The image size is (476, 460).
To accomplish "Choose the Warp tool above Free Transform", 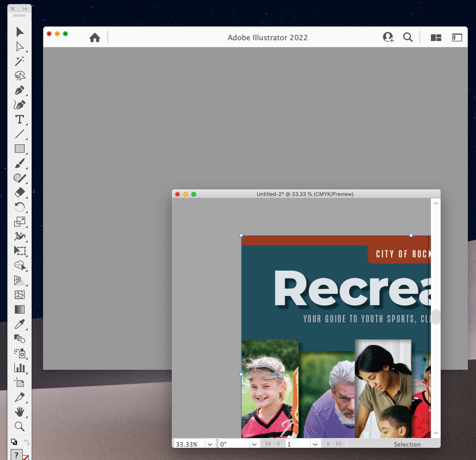I will 20,236.
